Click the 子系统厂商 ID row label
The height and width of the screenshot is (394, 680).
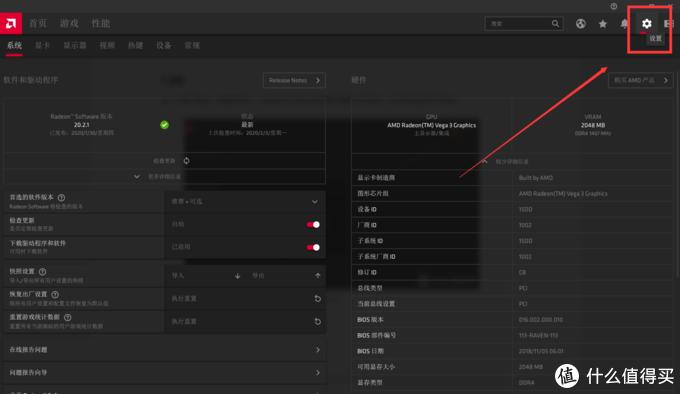pos(376,257)
